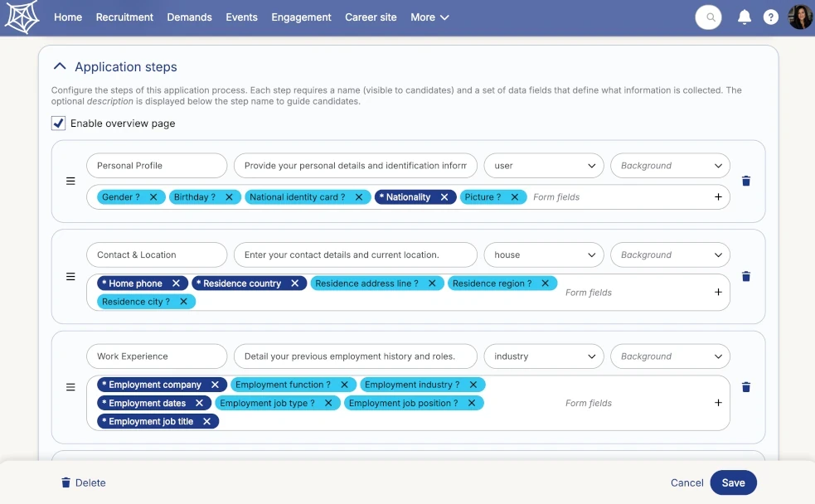Open Background dropdown for Personal Profile
This screenshot has height=504, width=815.
tap(670, 166)
